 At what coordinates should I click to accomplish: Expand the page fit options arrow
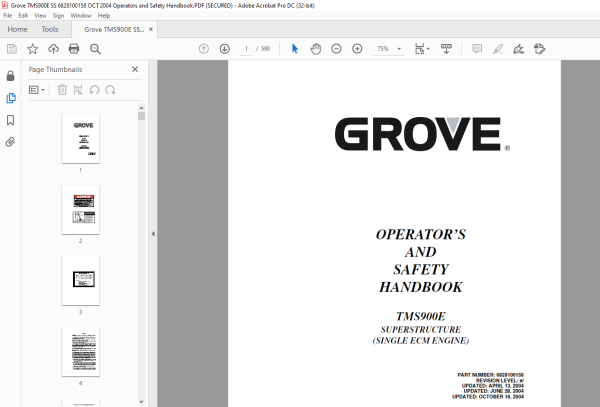428,49
